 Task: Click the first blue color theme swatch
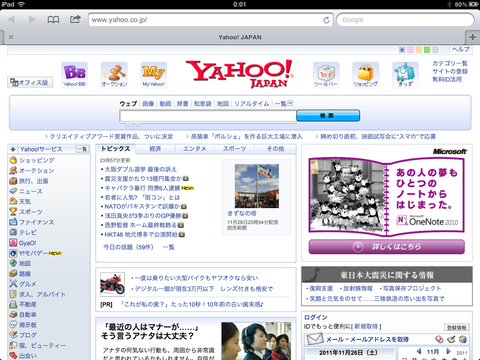tap(402, 50)
